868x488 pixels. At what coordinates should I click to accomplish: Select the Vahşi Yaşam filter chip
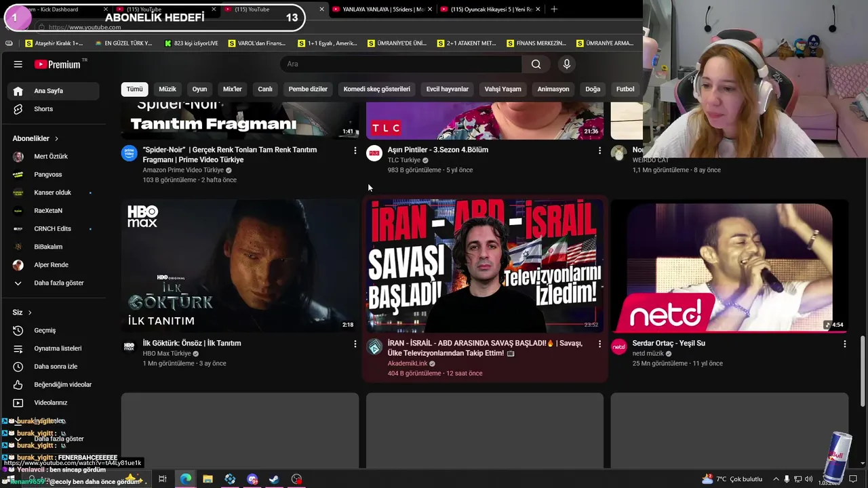point(503,89)
